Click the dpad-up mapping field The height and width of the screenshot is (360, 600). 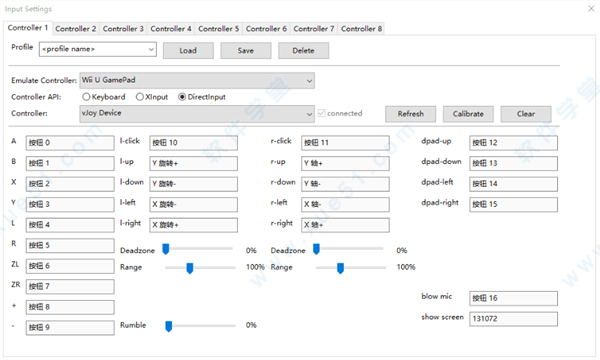514,143
